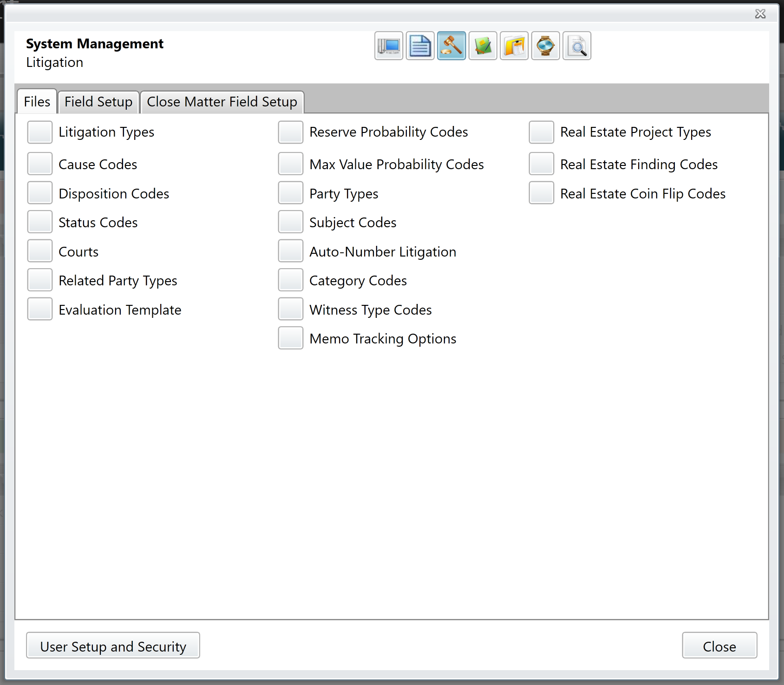Tick the Courts checkbox
Image resolution: width=784 pixels, height=685 pixels.
tap(39, 251)
